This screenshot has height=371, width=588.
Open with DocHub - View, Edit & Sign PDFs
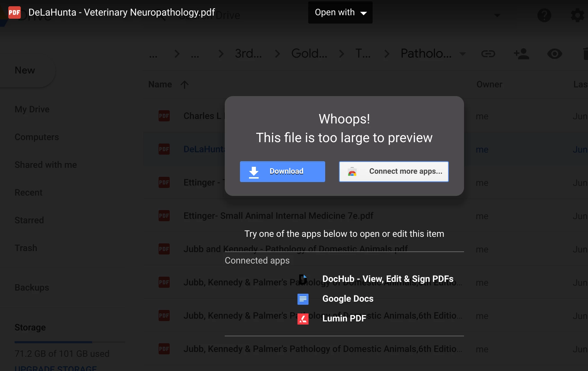(388, 279)
